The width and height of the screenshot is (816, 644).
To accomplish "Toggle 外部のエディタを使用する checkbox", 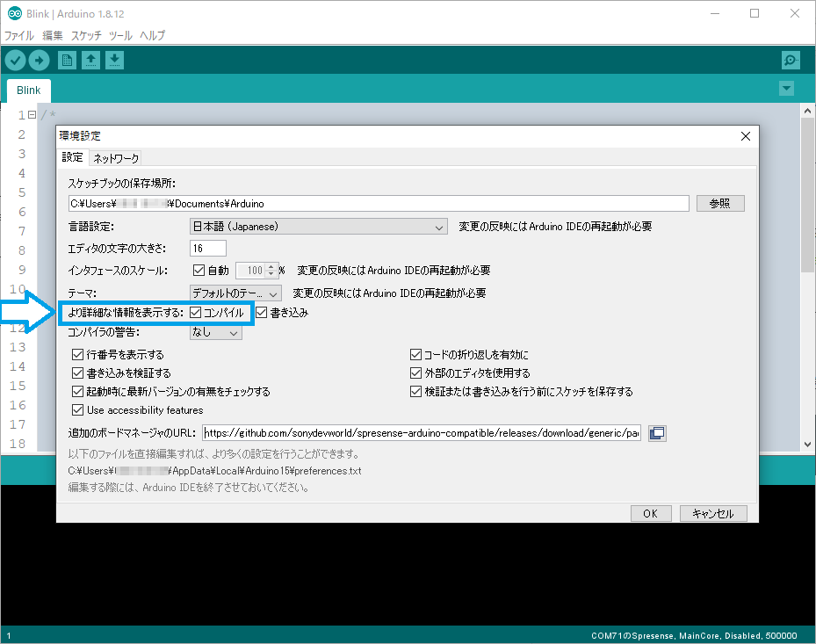I will click(415, 373).
